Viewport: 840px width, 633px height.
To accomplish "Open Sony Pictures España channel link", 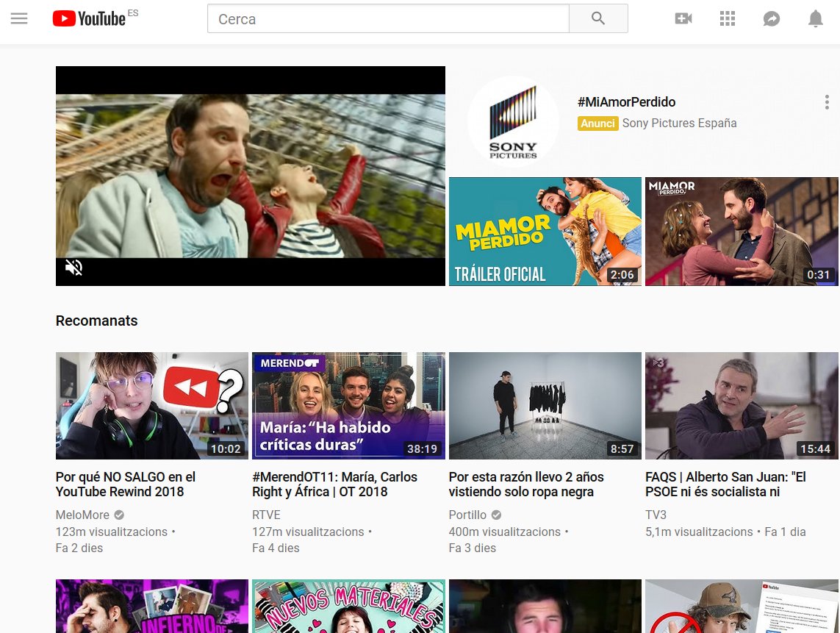I will coord(679,124).
